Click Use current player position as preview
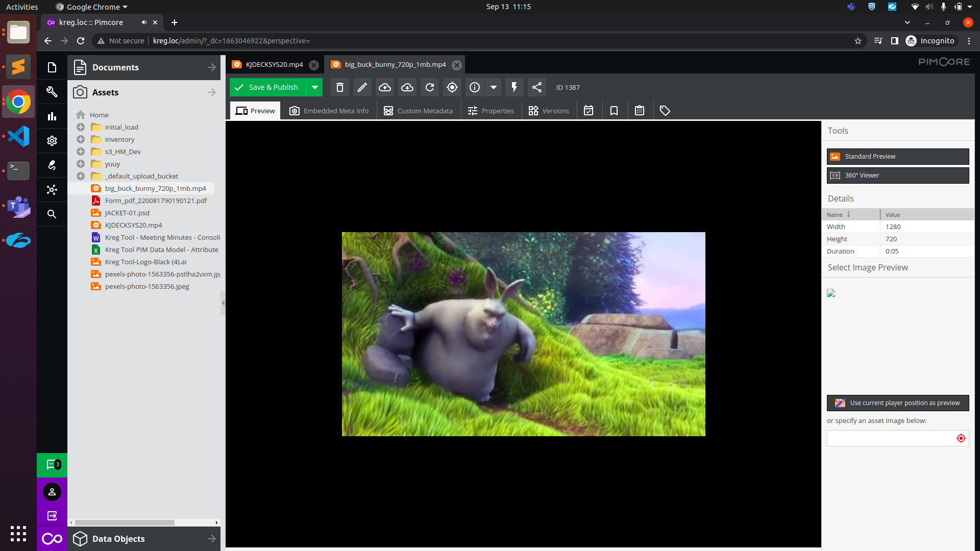 point(897,403)
